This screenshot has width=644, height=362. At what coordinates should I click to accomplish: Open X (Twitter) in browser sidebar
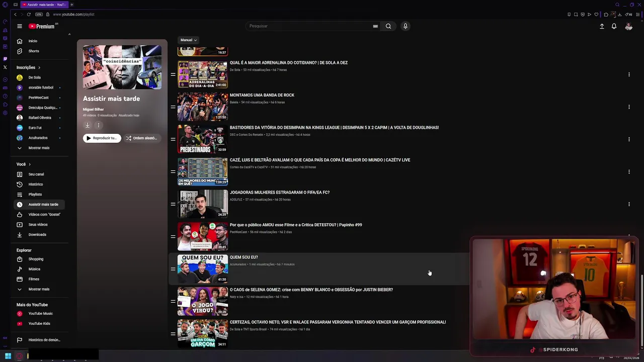coord(5,67)
